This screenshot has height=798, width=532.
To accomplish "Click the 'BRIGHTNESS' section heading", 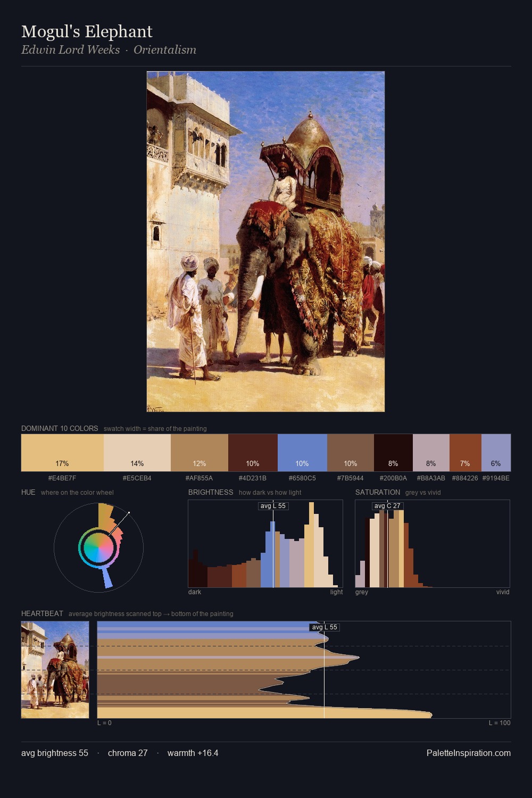I will click(x=211, y=492).
